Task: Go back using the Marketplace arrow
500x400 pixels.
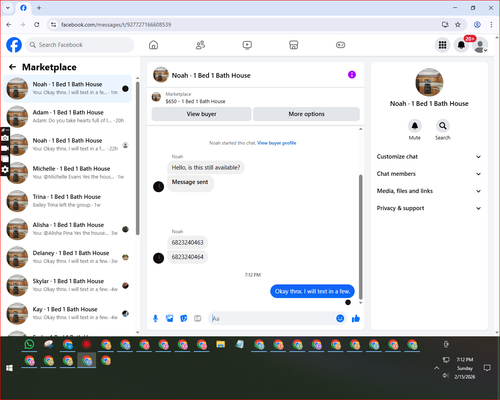Action: pos(12,67)
